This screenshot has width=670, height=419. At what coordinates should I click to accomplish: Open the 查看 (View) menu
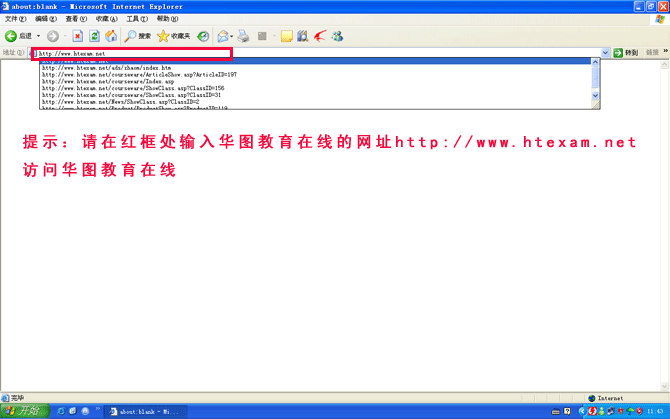(76, 19)
